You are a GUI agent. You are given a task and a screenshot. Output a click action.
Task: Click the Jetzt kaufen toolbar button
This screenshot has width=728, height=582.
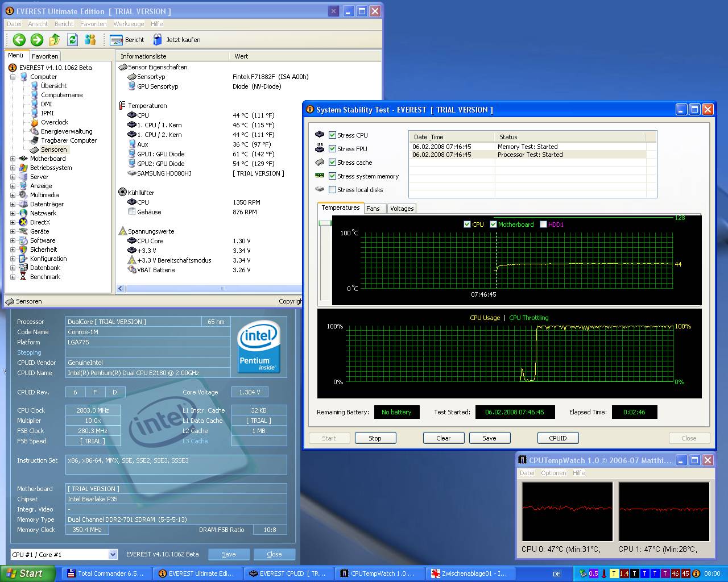click(x=176, y=40)
